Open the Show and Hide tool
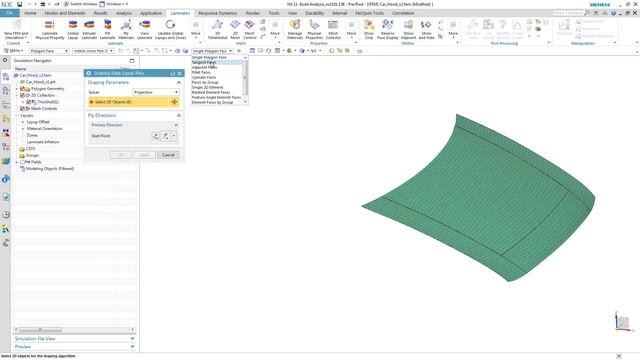Viewport: 640px width, 360px height. pos(426,30)
